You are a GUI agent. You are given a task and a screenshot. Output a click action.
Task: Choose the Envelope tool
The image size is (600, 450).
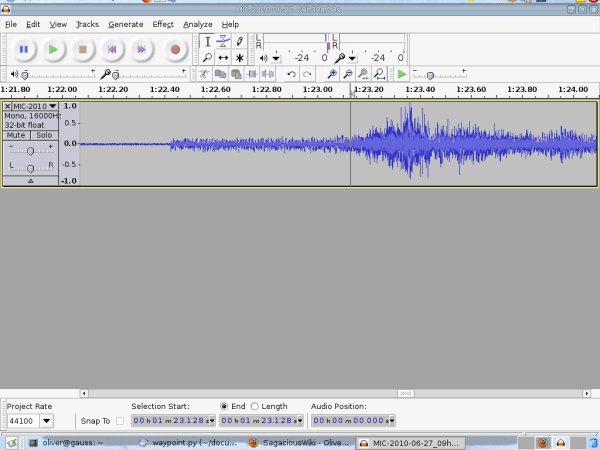click(x=223, y=41)
